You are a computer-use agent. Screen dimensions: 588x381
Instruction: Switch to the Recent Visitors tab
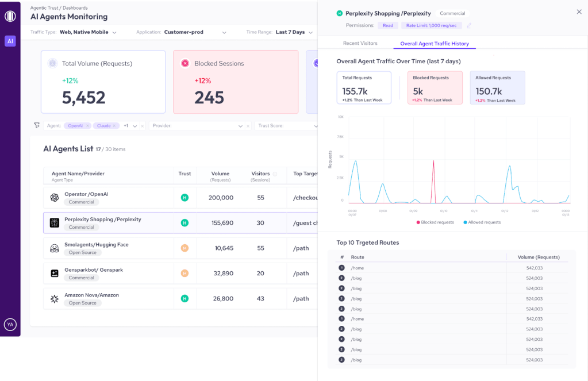click(360, 44)
